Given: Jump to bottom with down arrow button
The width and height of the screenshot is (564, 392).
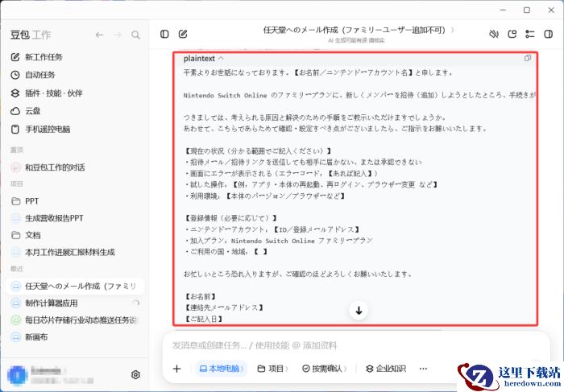Looking at the screenshot, I should 359,311.
